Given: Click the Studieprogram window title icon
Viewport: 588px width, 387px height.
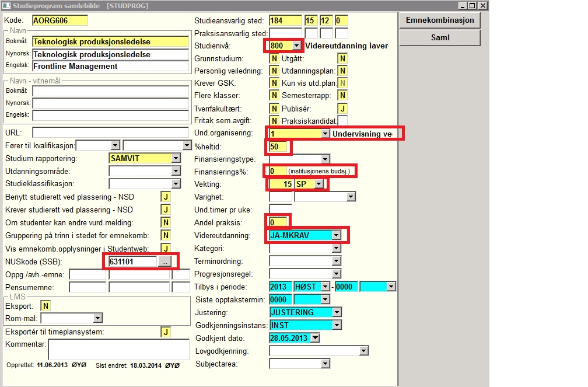Looking at the screenshot, I should click(6, 5).
